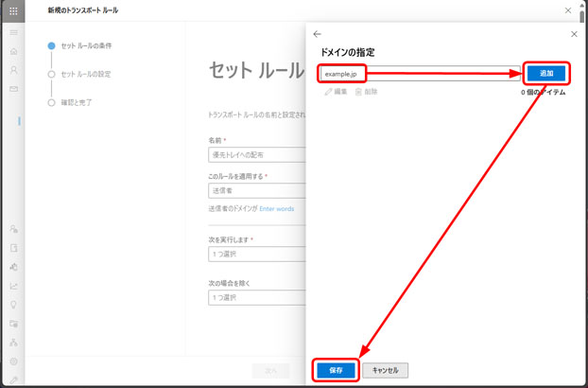The image size is (588, 388).
Task: Focus the example.jp domain input field
Action: 420,74
